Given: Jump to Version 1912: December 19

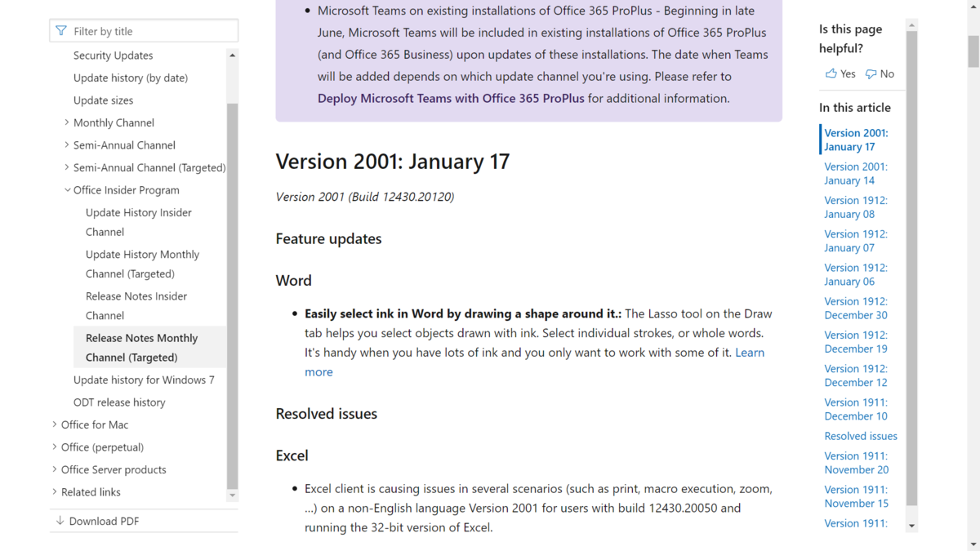Looking at the screenshot, I should pyautogui.click(x=856, y=341).
